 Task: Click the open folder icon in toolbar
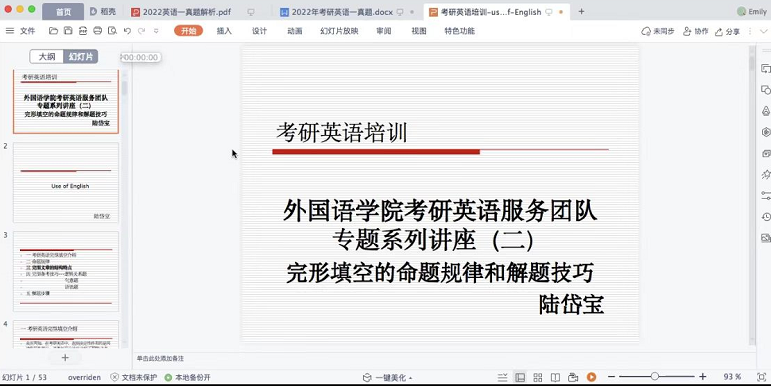tap(54, 31)
